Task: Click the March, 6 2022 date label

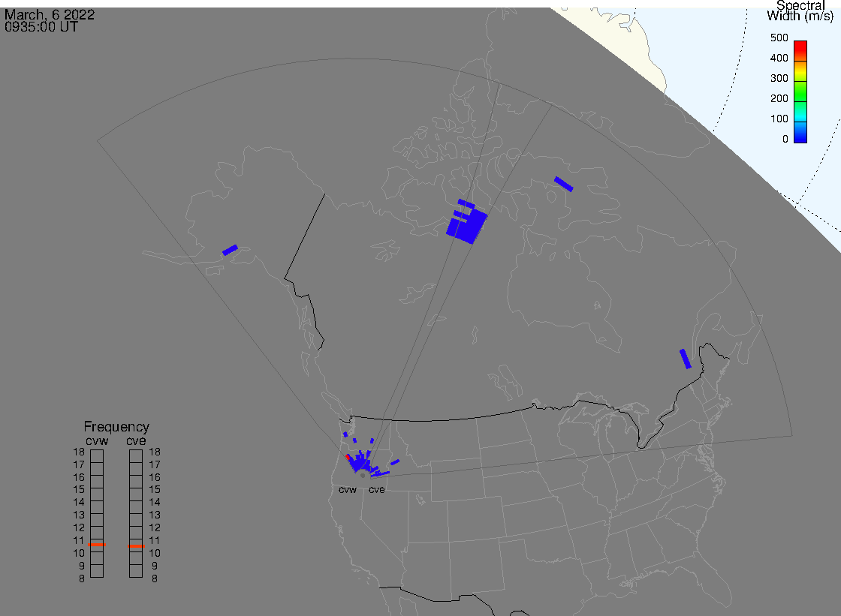Action: coord(50,14)
